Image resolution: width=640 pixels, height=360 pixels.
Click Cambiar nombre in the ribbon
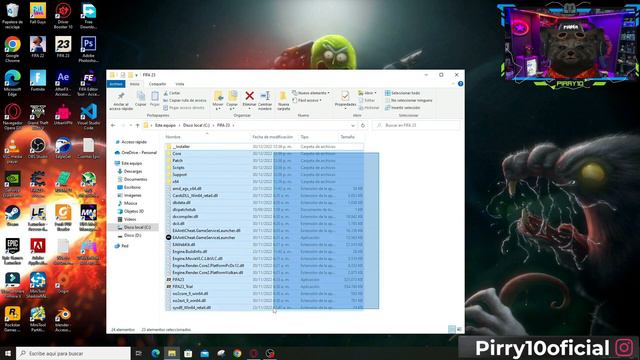pyautogui.click(x=265, y=100)
